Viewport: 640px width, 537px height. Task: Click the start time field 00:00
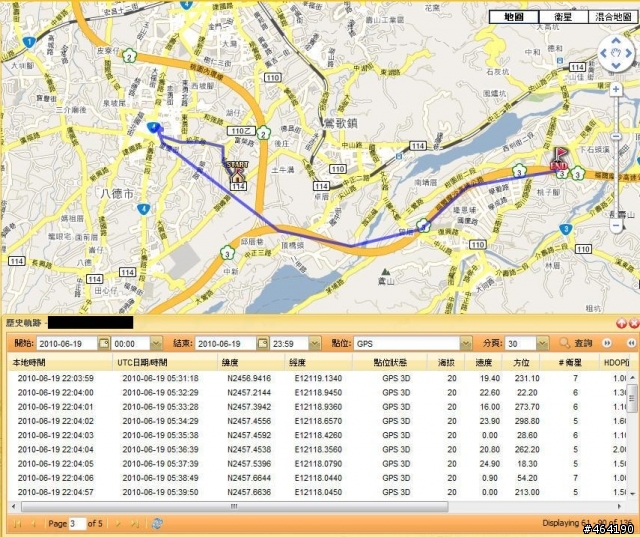click(131, 344)
